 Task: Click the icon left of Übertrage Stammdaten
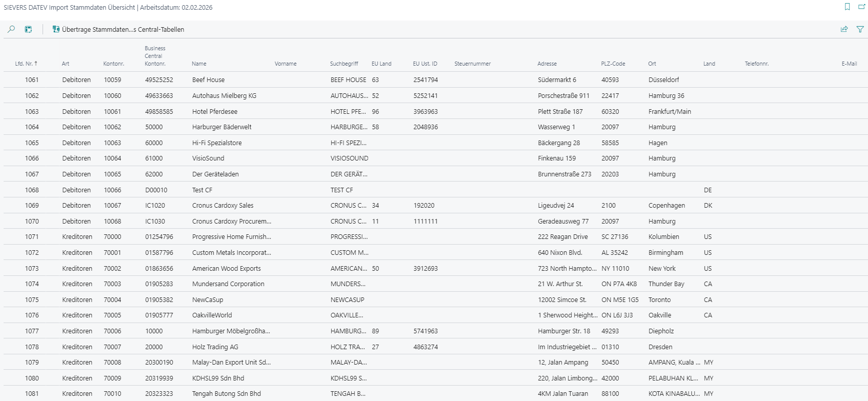point(56,29)
